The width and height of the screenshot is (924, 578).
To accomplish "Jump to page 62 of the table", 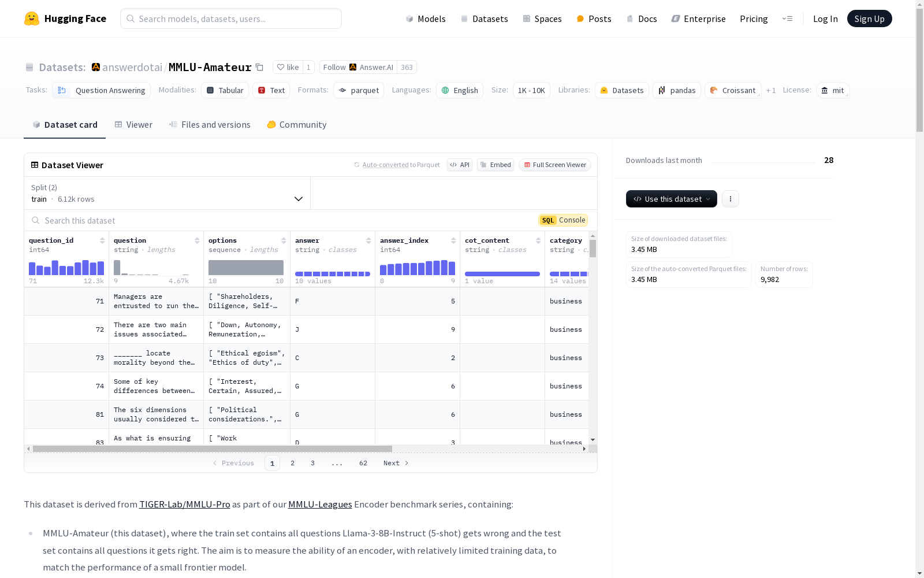I will (363, 463).
